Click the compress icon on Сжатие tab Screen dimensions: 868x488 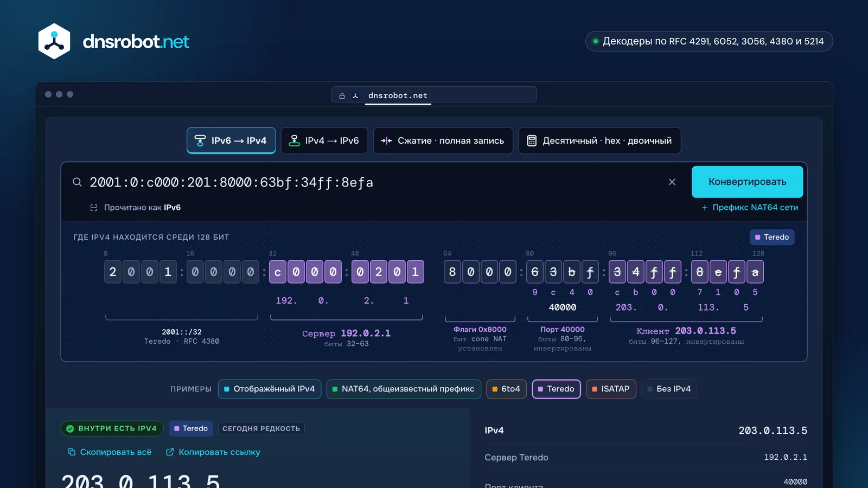coord(386,140)
